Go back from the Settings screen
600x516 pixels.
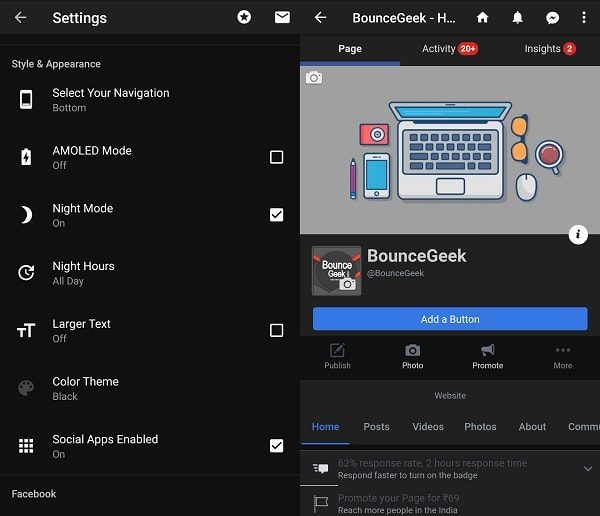20,18
